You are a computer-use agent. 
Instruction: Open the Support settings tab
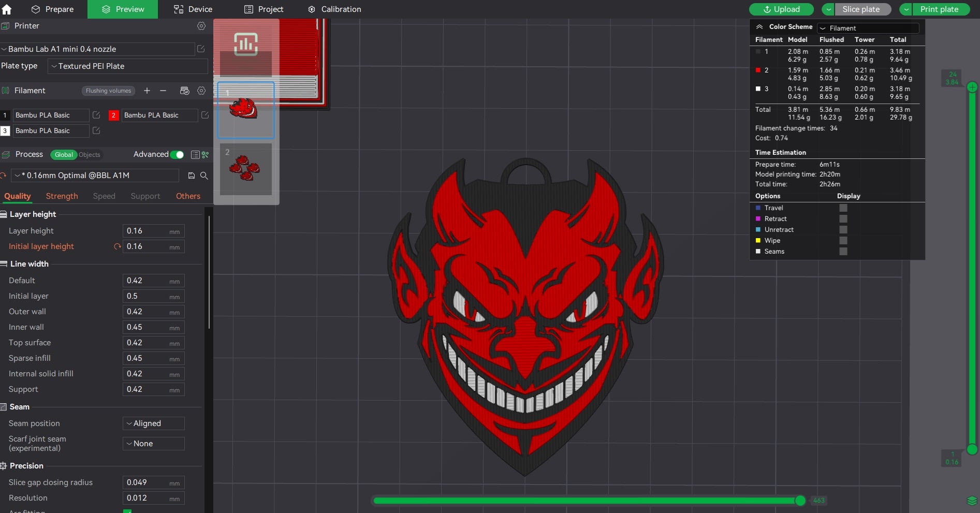click(x=145, y=196)
